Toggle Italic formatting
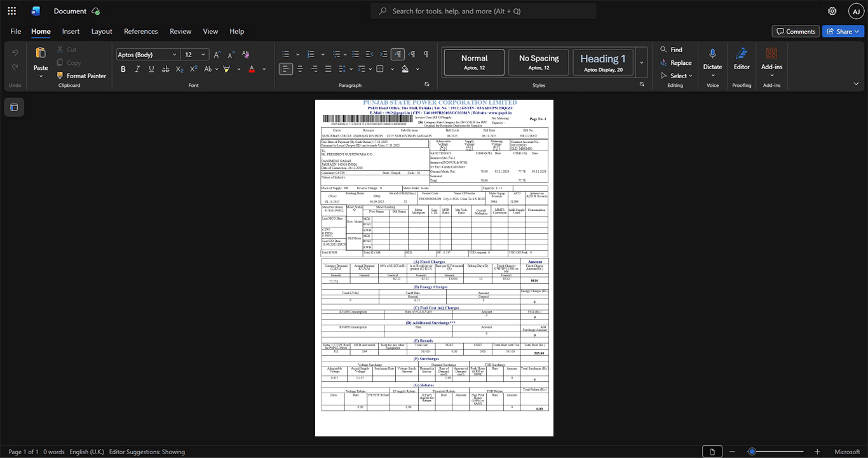This screenshot has width=868, height=458. [137, 69]
